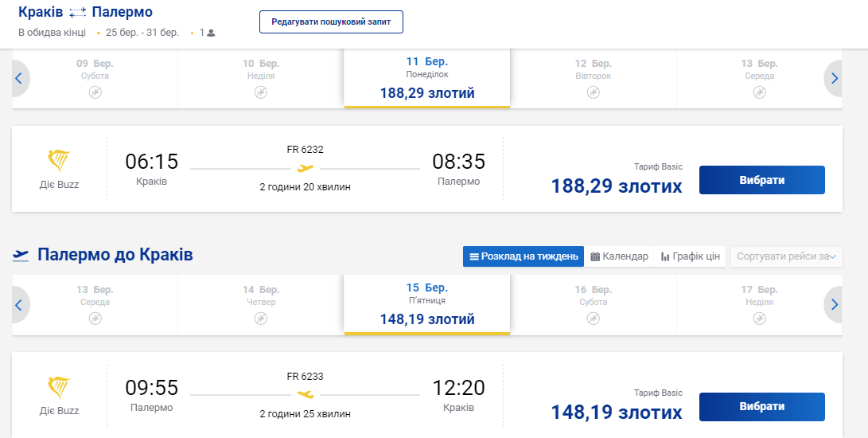Image resolution: width=868 pixels, height=438 pixels.
Task: Show previous outbound dates with left arrow
Action: [19, 78]
